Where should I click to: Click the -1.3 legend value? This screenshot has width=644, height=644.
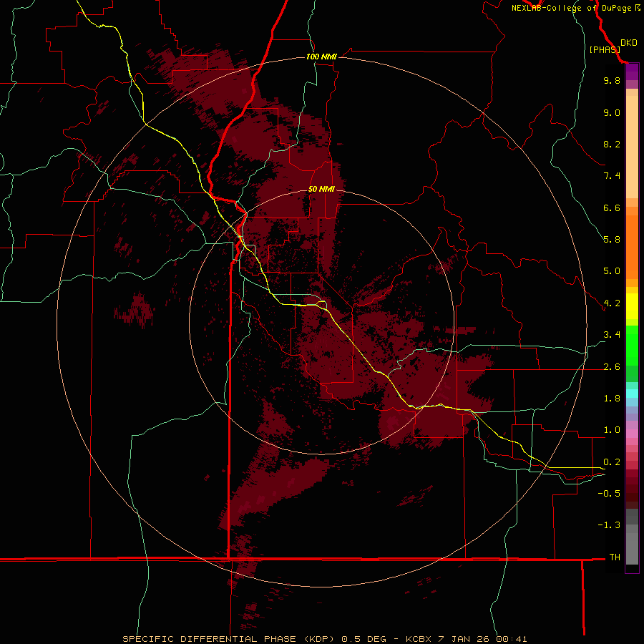click(609, 525)
